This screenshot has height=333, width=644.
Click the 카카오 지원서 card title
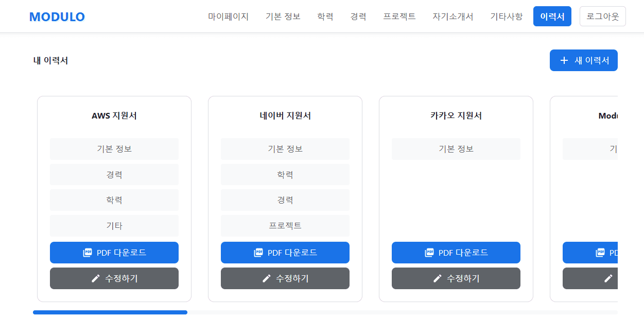[456, 115]
